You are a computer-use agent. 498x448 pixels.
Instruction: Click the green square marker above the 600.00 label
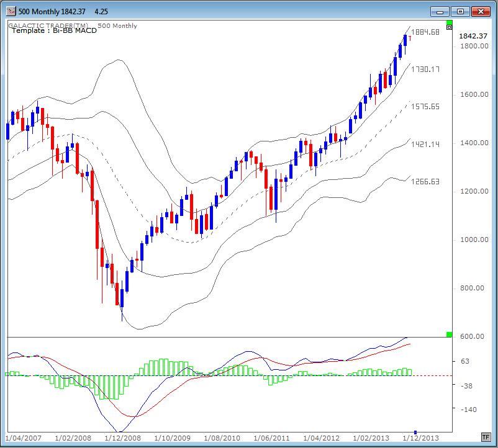449,334
